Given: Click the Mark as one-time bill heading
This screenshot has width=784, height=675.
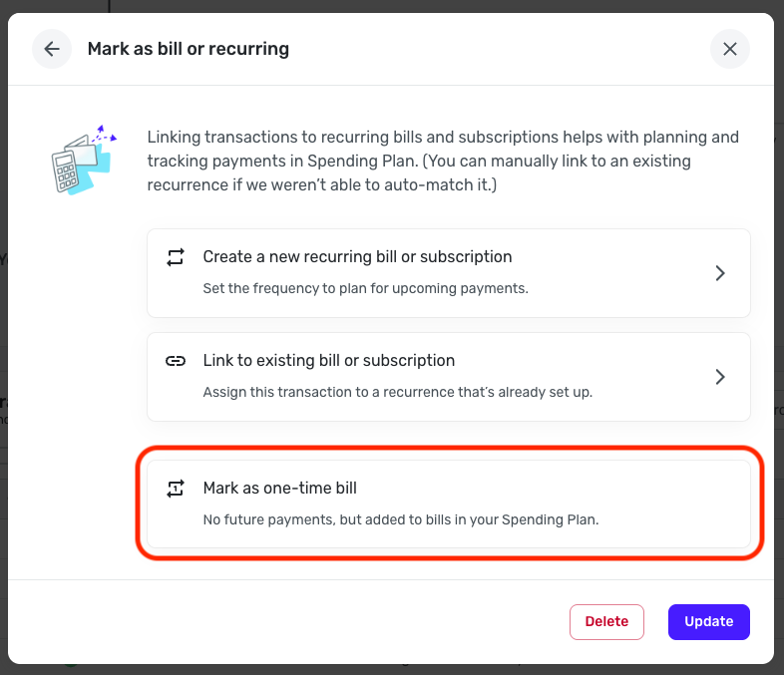Looking at the screenshot, I should (280, 488).
